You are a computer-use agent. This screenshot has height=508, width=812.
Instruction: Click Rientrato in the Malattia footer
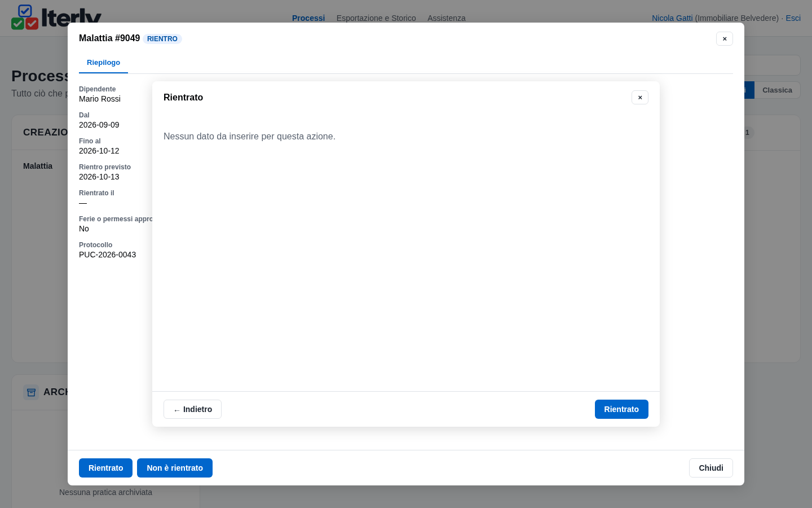(x=105, y=468)
